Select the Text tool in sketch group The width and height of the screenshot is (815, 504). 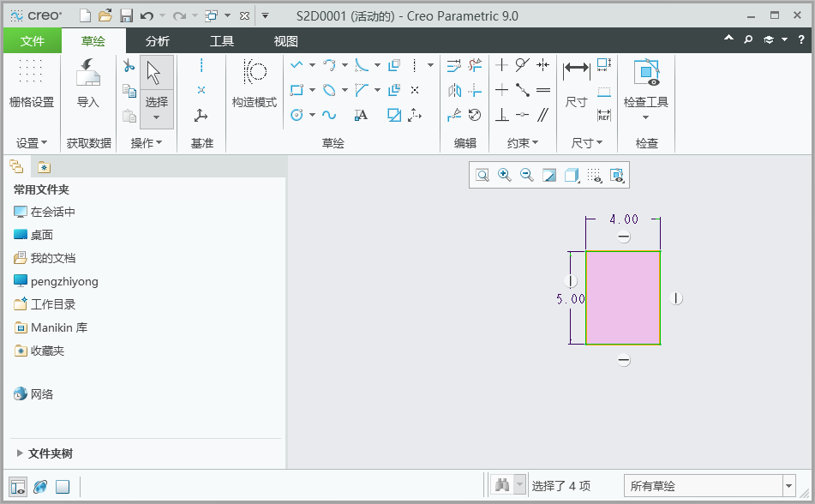click(361, 115)
